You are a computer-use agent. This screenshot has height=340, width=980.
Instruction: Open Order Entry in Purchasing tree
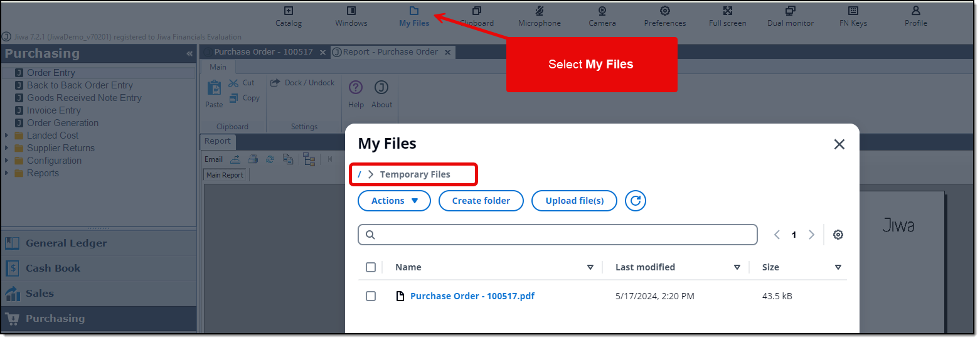51,73
